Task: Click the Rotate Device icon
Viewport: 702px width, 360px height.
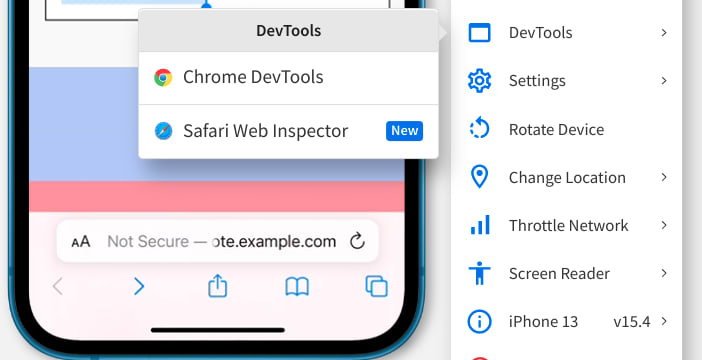Action: [x=479, y=129]
